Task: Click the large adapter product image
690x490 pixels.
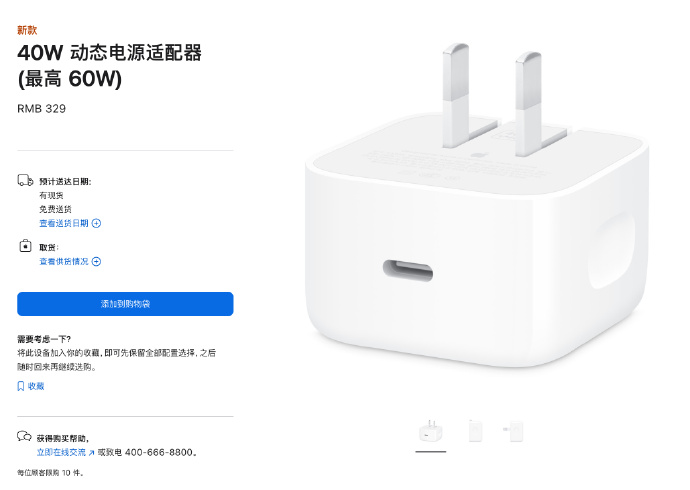Action: point(477,205)
